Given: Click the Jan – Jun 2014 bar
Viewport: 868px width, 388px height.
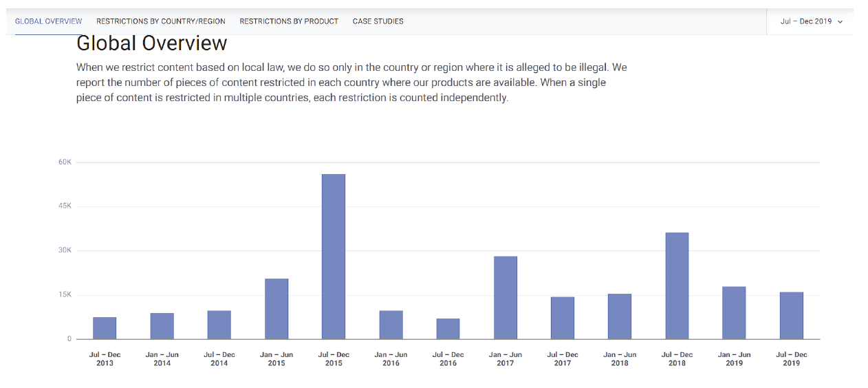Looking at the screenshot, I should (162, 326).
